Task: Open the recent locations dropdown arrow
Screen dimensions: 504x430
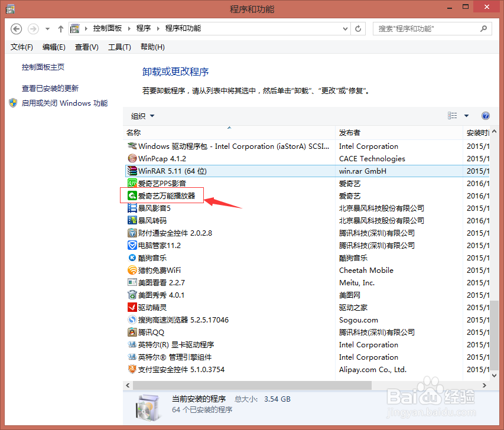Action: coord(48,29)
